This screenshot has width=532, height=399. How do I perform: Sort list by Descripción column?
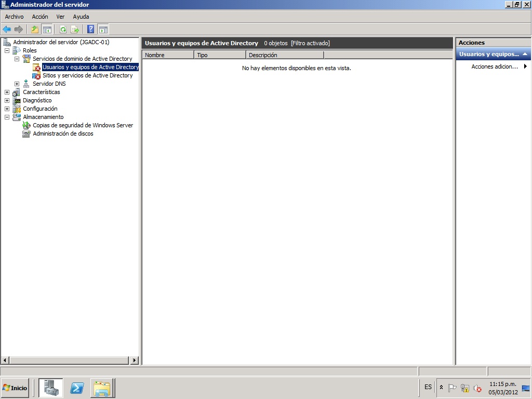[x=285, y=55]
